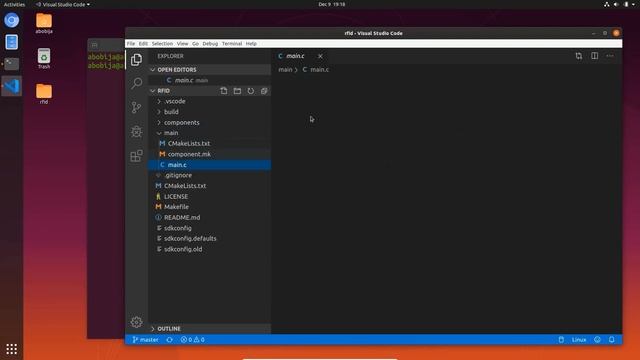This screenshot has width=640, height=360.
Task: Expand the build folder
Action: [209, 112]
